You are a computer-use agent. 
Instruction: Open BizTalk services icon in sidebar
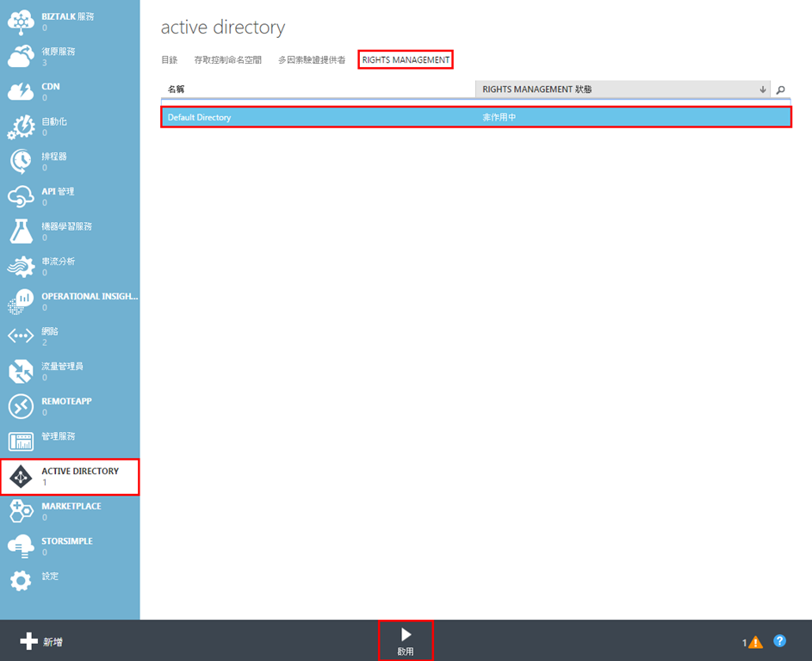click(21, 22)
